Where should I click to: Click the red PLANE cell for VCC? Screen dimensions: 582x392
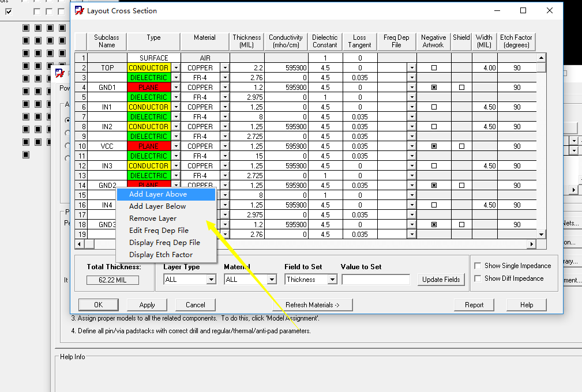click(x=149, y=146)
